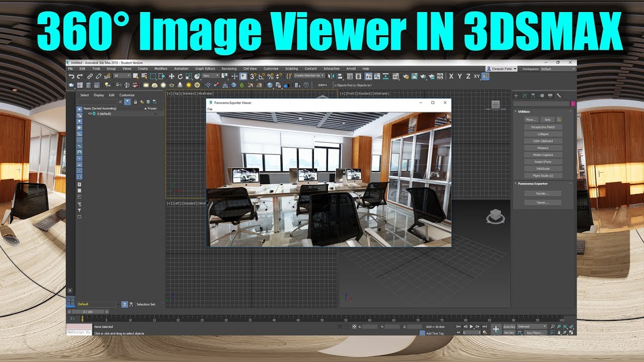The width and height of the screenshot is (644, 362).
Task: Activate the Select and Scale tool
Action: click(189, 76)
